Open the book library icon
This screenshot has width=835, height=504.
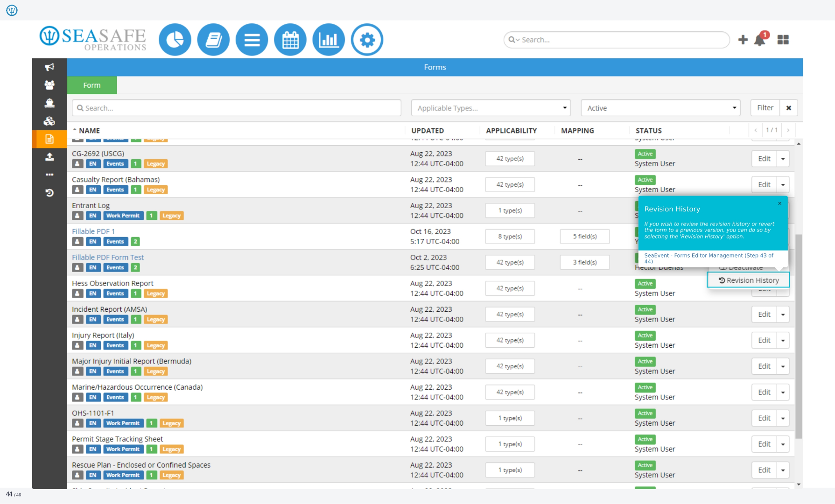tap(213, 40)
